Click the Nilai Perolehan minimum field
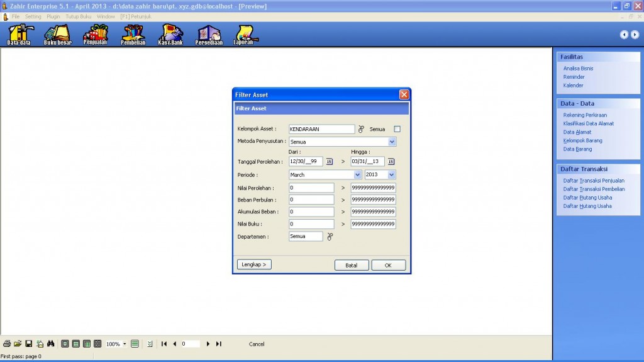The width and height of the screenshot is (644, 362). point(311,188)
